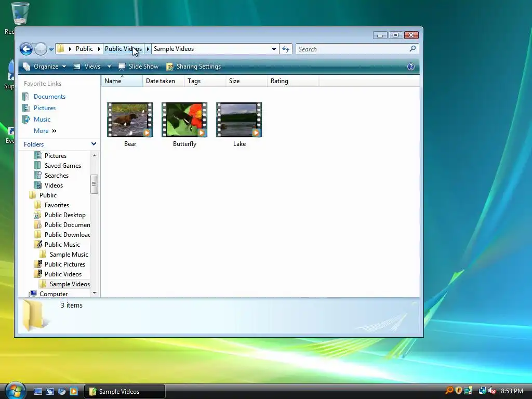The height and width of the screenshot is (399, 532).
Task: Click Switch between windows taskbar icon
Action: (49, 391)
